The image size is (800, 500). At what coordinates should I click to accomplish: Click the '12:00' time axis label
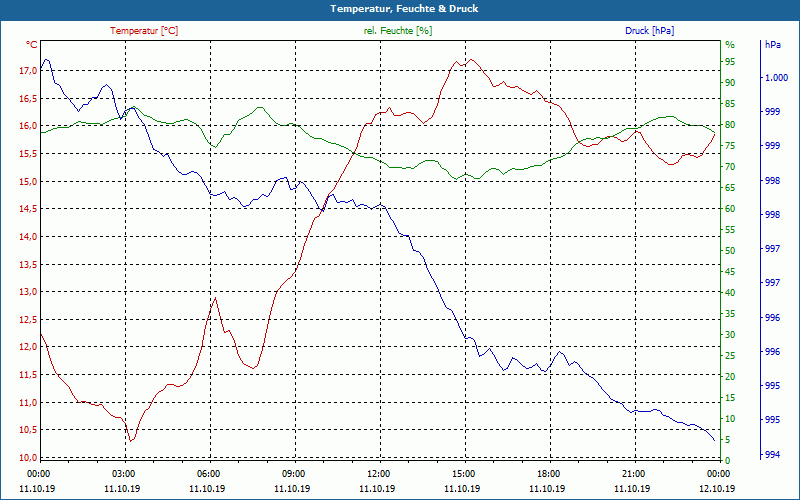coord(379,474)
